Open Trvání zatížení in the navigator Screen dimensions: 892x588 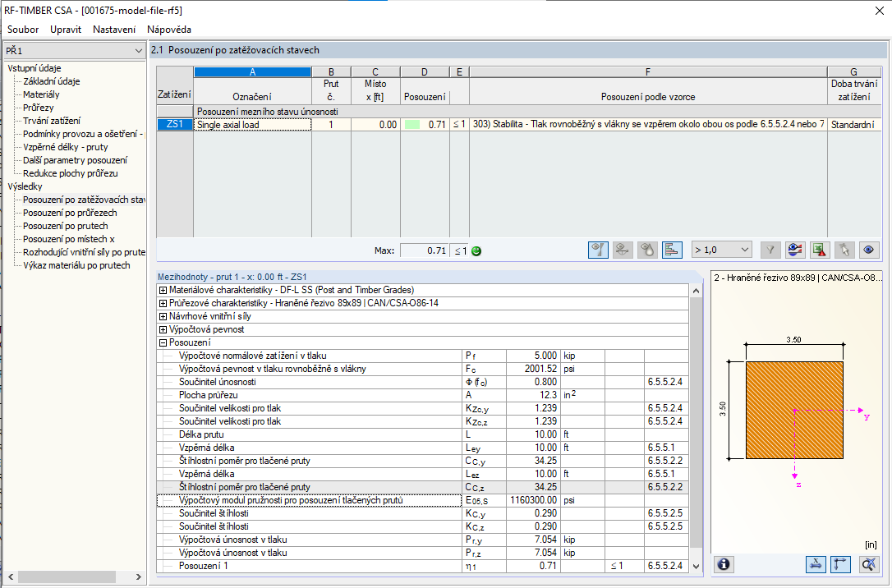pos(52,121)
